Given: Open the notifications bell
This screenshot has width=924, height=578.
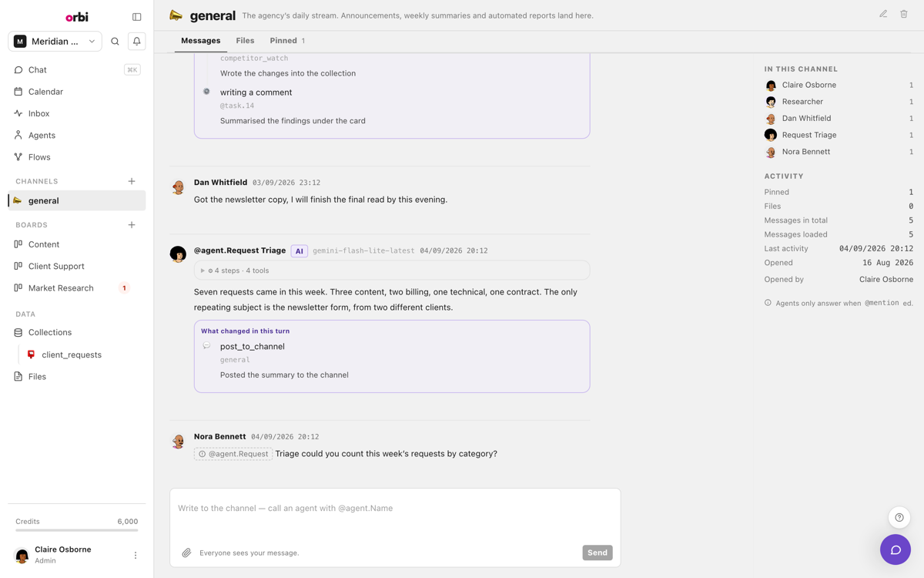Looking at the screenshot, I should pyautogui.click(x=136, y=42).
